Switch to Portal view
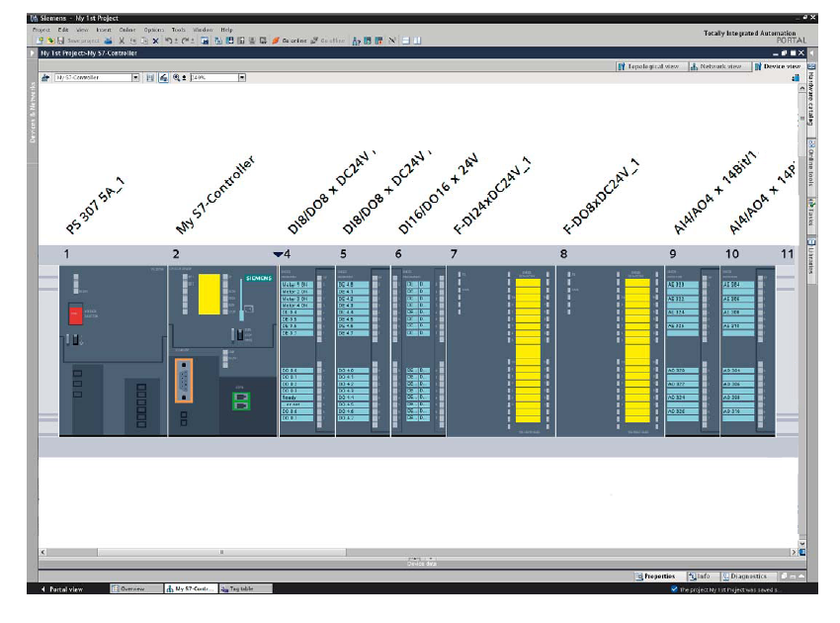 pos(66,588)
